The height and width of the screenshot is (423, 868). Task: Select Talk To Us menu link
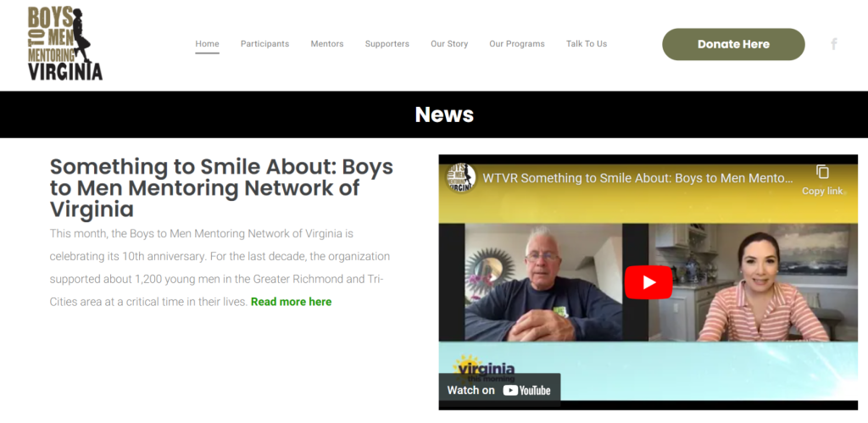[587, 44]
